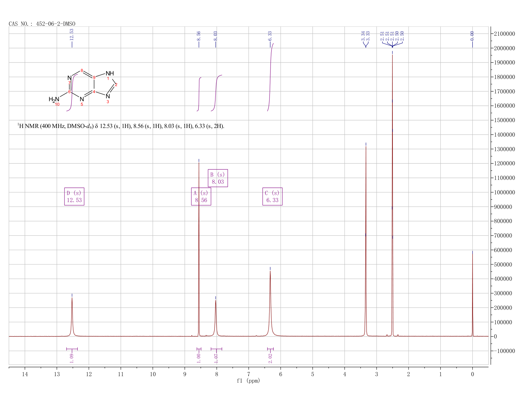Click the 1H NMR (400 MHz, DMSO-d6) description line
Viewport: 532px width, 411px height.
click(x=121, y=126)
